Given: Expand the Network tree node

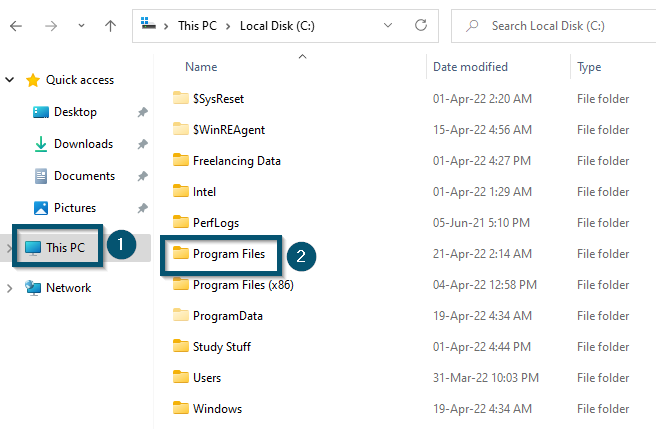Looking at the screenshot, I should [x=9, y=288].
